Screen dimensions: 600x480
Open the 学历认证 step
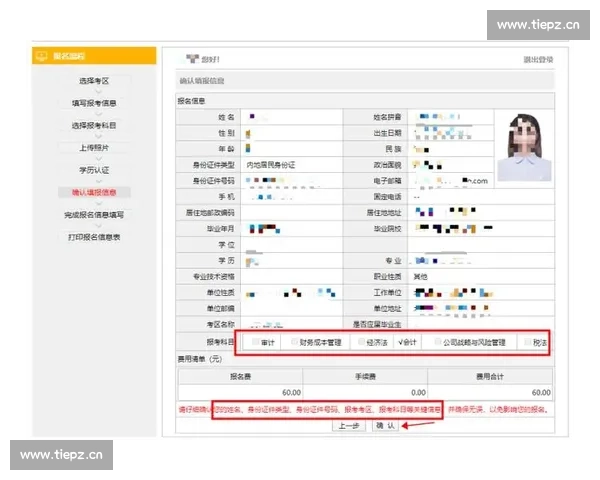(x=94, y=170)
